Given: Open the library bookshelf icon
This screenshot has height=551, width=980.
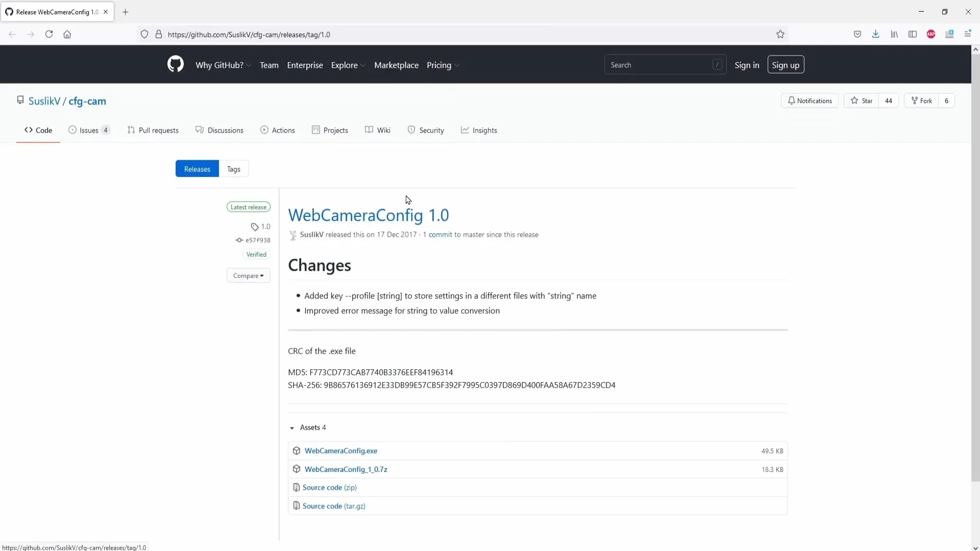Looking at the screenshot, I should coord(894,34).
